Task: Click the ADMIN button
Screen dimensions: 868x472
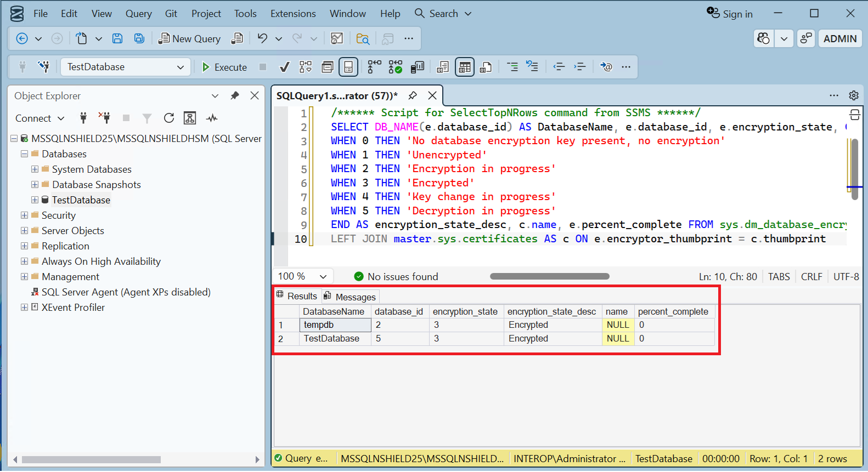Action: point(840,38)
